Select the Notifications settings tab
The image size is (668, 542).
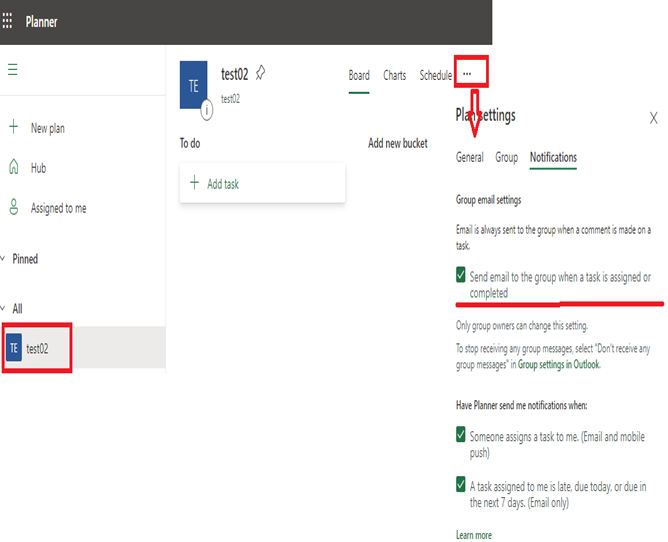tap(553, 157)
